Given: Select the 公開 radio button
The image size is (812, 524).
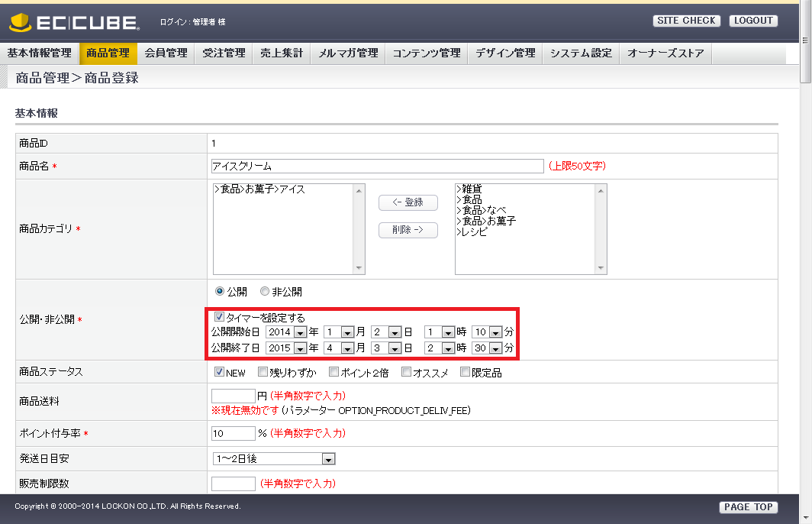Looking at the screenshot, I should point(220,291).
